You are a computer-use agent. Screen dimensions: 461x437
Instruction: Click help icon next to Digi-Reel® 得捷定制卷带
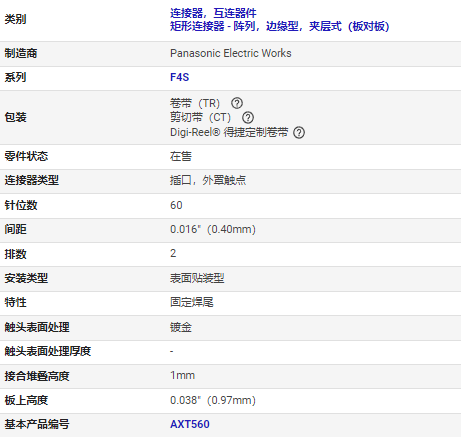pyautogui.click(x=299, y=132)
